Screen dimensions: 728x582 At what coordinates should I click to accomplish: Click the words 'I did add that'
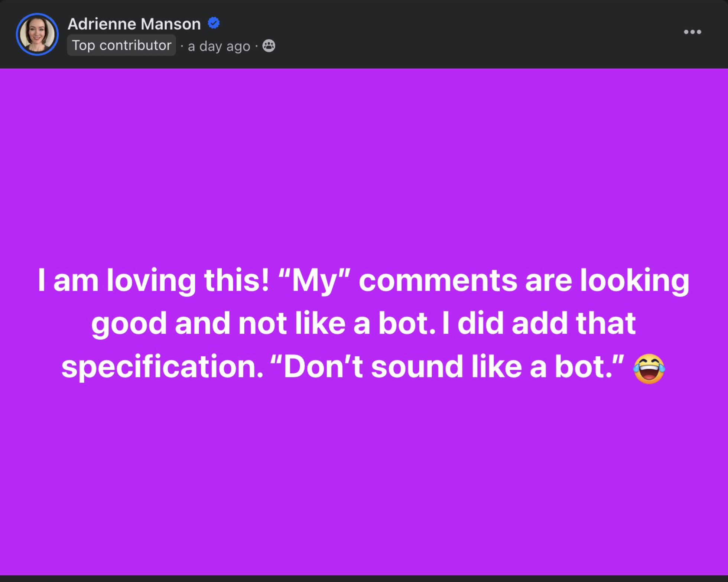[x=539, y=324]
